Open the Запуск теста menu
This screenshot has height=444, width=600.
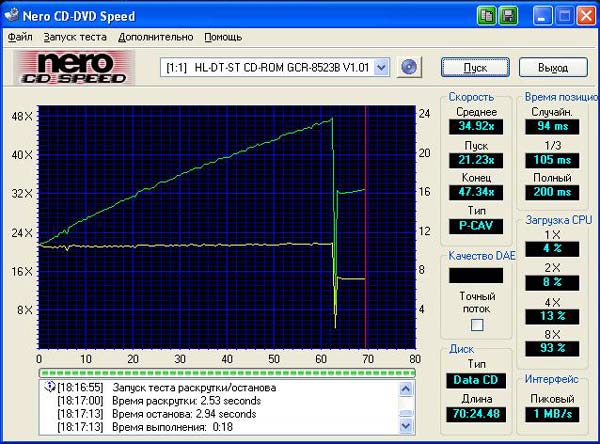[75, 37]
